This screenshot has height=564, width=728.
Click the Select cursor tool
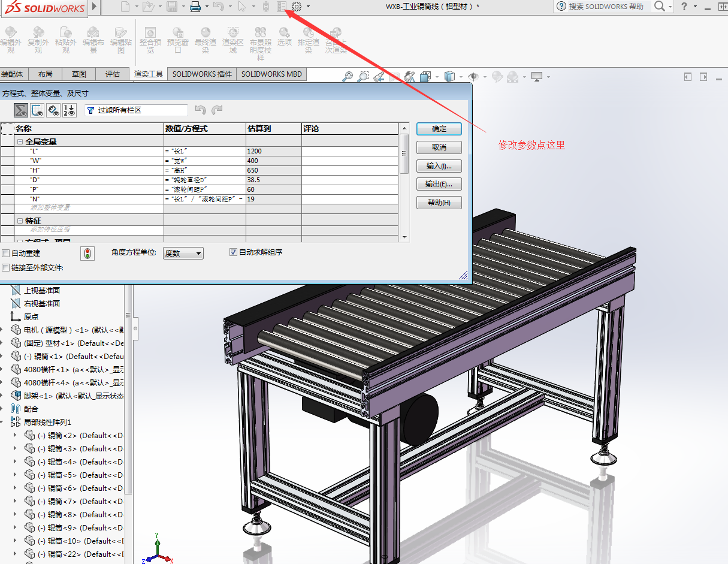[x=241, y=7]
